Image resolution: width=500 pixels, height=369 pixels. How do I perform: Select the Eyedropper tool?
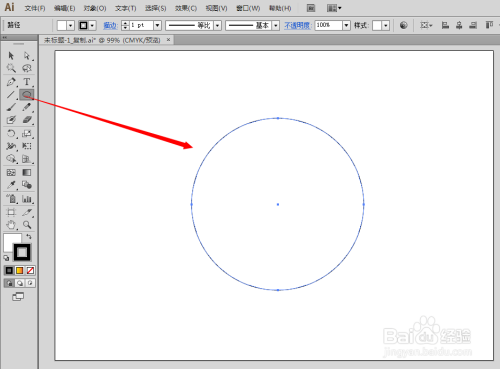(11, 185)
